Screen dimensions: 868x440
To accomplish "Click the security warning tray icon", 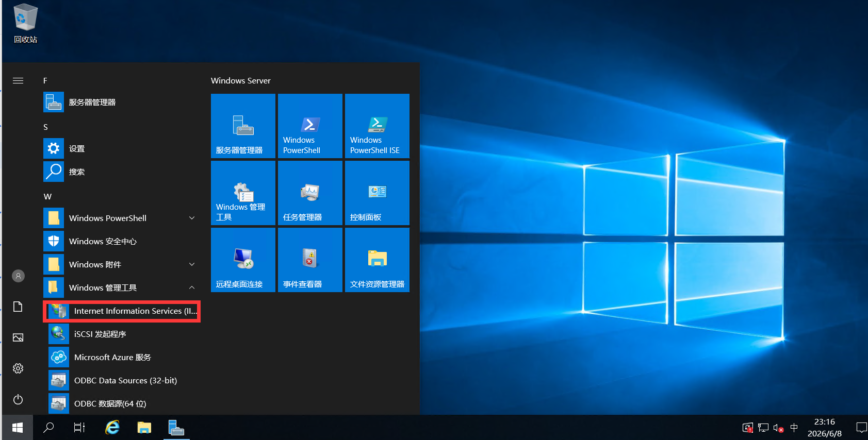I will [748, 428].
